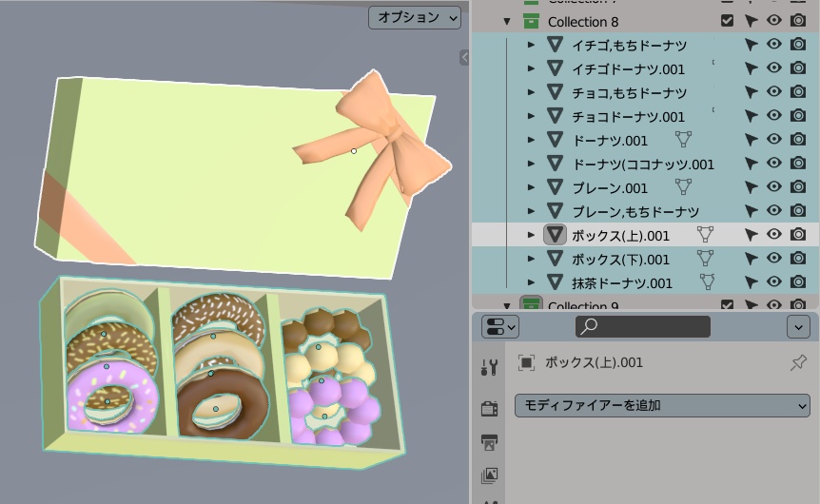Open Render properties tab
This screenshot has height=504, width=820.
click(x=490, y=408)
